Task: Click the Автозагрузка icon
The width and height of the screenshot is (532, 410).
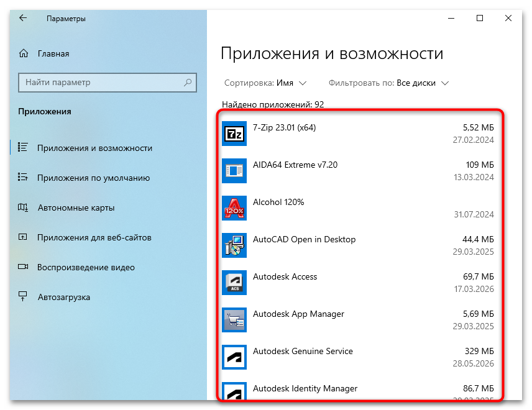Action: pos(23,296)
